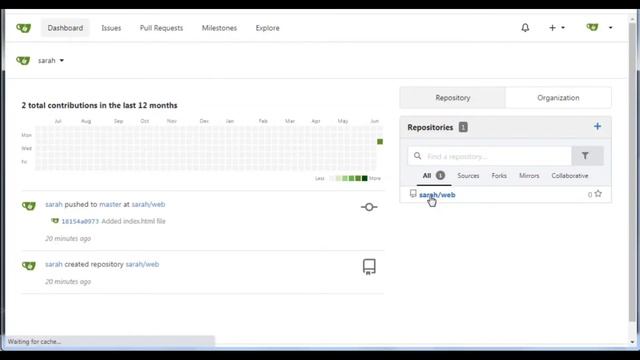Select the Mirrors filter
The height and width of the screenshot is (360, 640).
tap(529, 176)
